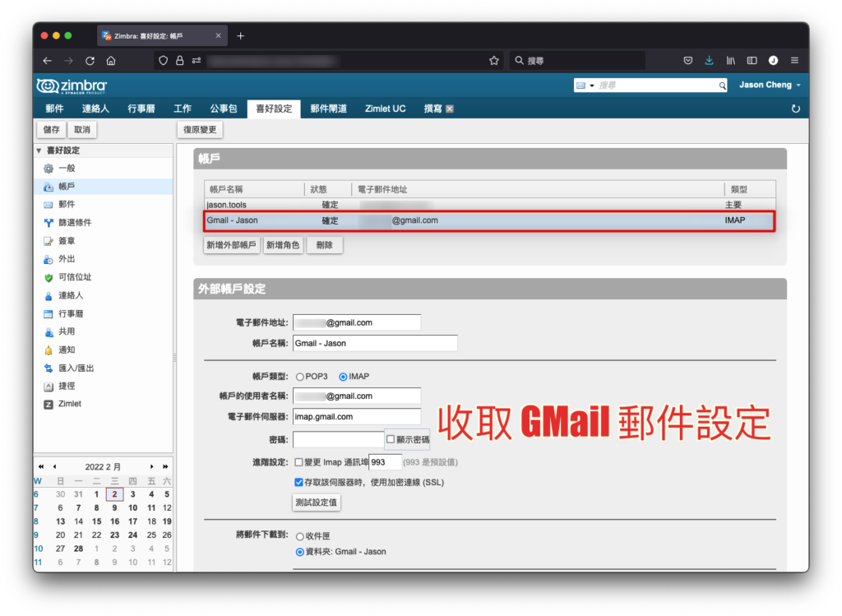Viewport: 842px width, 616px height.
Task: Click the 復原變更 revert changes button
Action: click(x=200, y=129)
